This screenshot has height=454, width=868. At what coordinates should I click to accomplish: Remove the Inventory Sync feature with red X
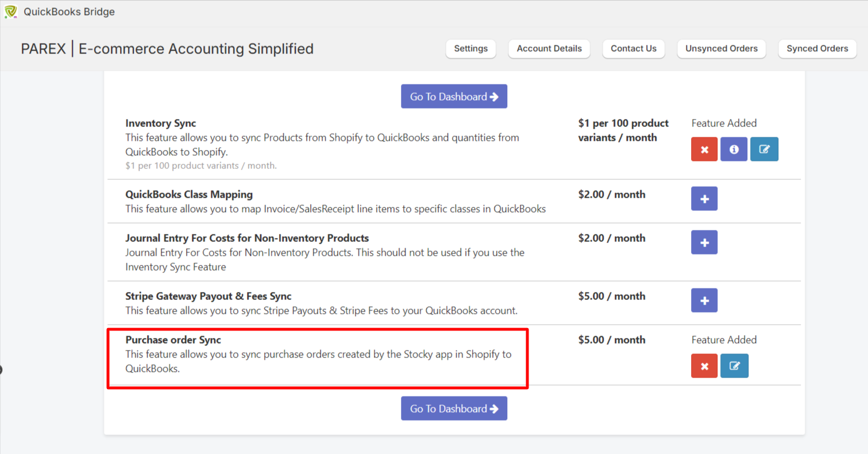click(704, 149)
